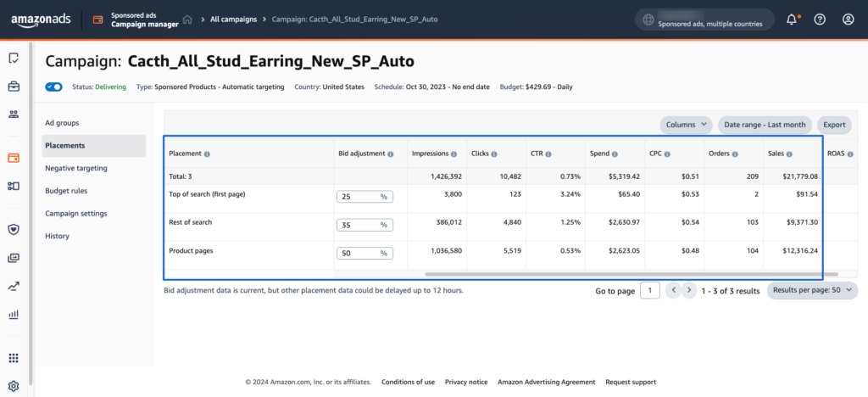Open the help question mark icon
Image resolution: width=868 pixels, height=397 pixels.
(x=820, y=20)
